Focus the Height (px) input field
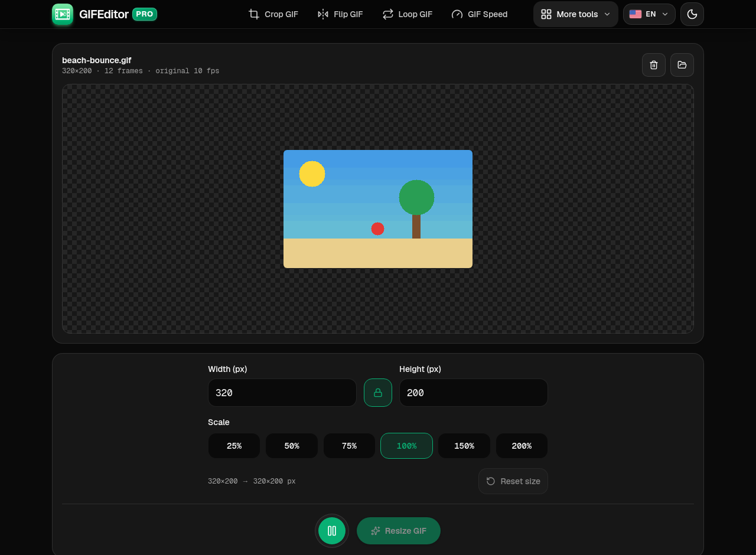The image size is (756, 555). pos(474,393)
